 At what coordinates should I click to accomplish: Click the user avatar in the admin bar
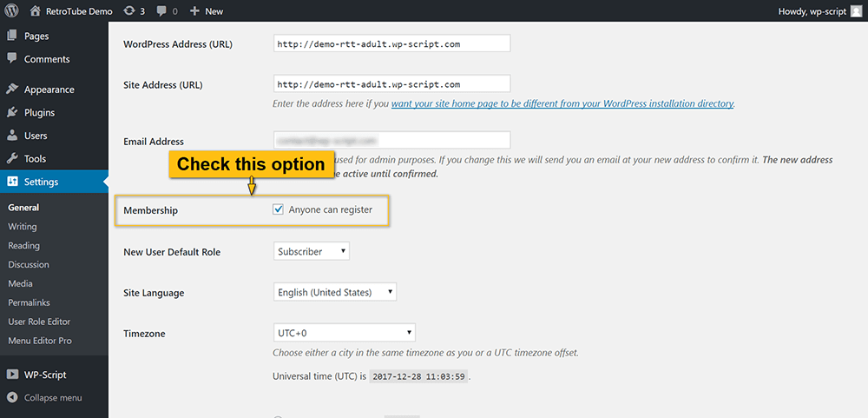856,11
